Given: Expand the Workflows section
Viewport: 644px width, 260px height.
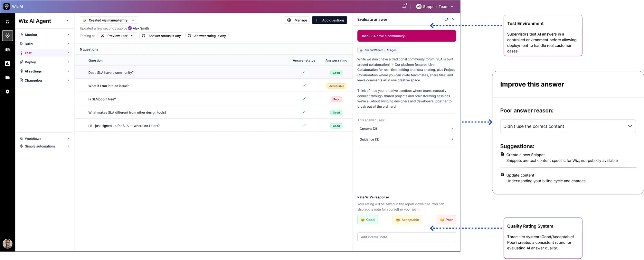Looking at the screenshot, I should pyautogui.click(x=44, y=139).
